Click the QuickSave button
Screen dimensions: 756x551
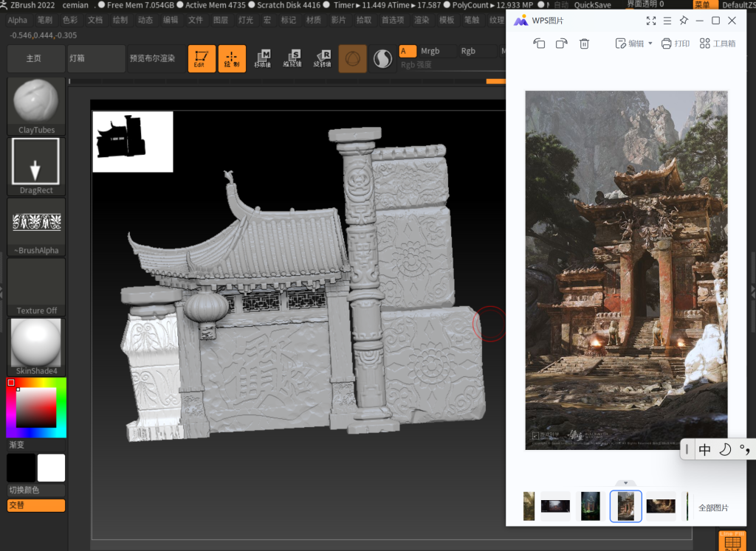pos(593,5)
